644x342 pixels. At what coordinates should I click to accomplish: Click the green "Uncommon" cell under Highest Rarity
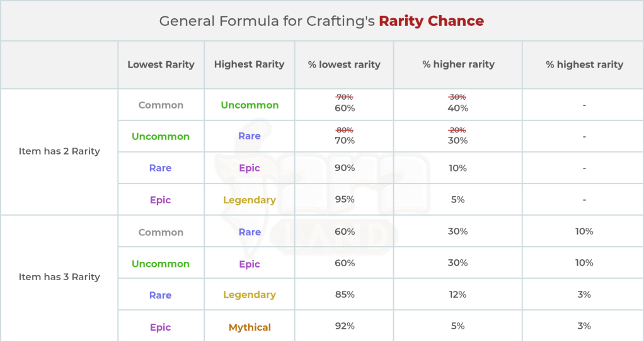click(x=250, y=105)
